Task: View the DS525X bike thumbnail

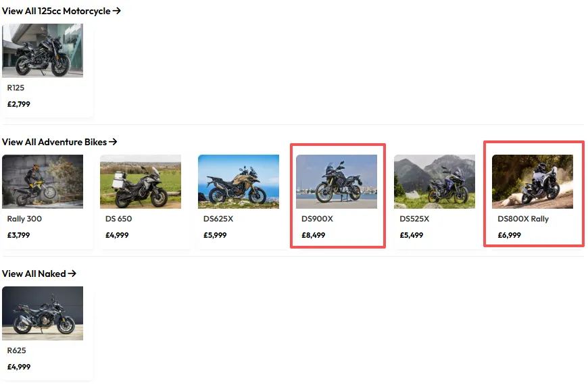Action: coord(435,181)
